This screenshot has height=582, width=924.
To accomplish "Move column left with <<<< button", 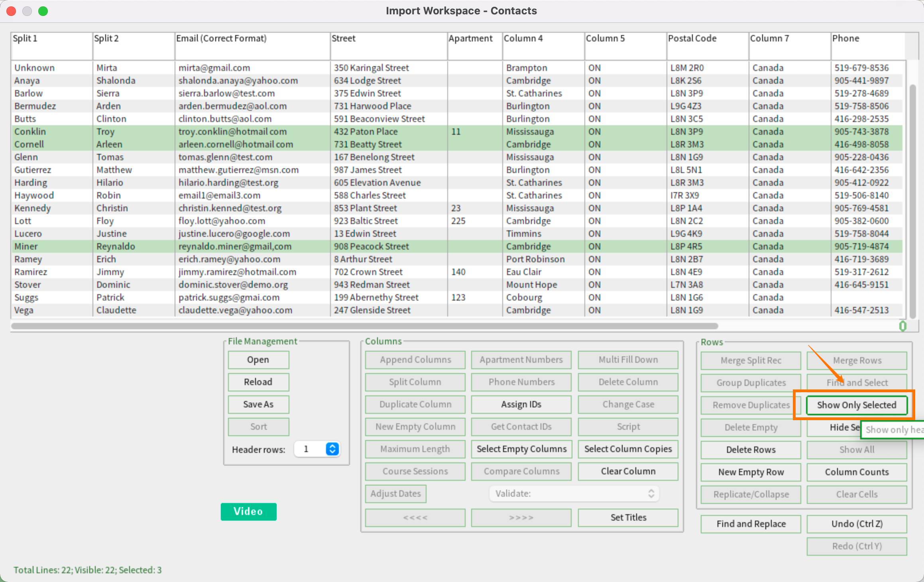I will click(x=415, y=517).
